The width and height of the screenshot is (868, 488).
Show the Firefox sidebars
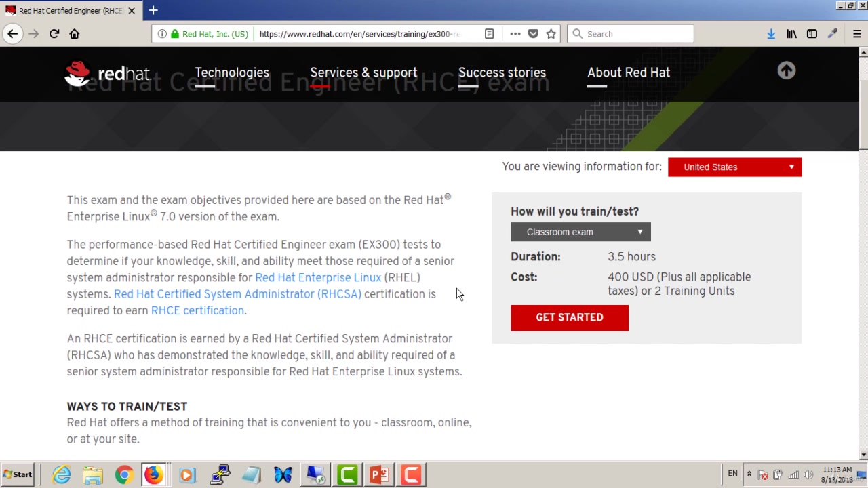click(x=812, y=34)
